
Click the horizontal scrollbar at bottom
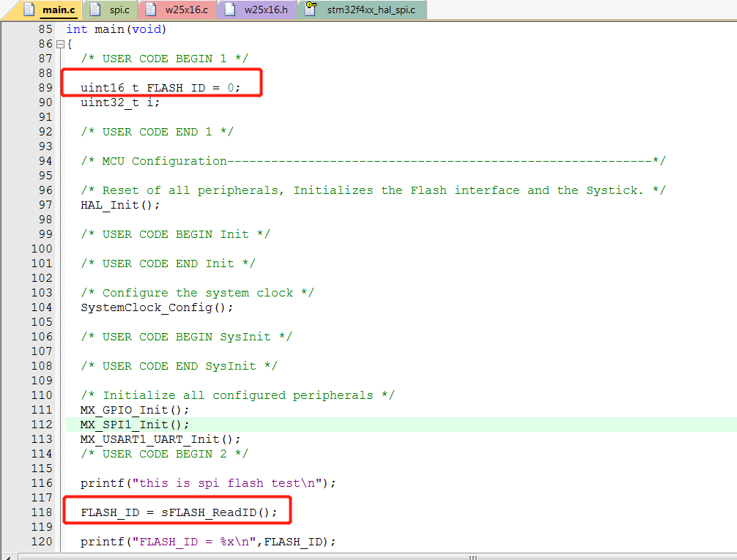[376, 557]
